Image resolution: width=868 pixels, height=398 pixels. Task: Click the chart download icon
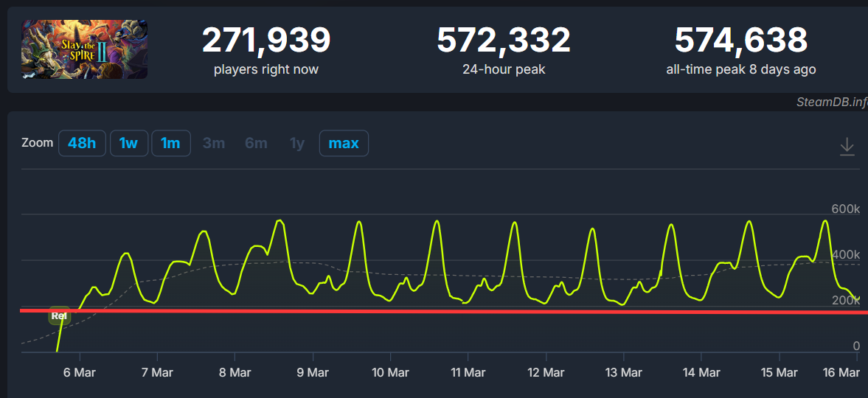847,146
